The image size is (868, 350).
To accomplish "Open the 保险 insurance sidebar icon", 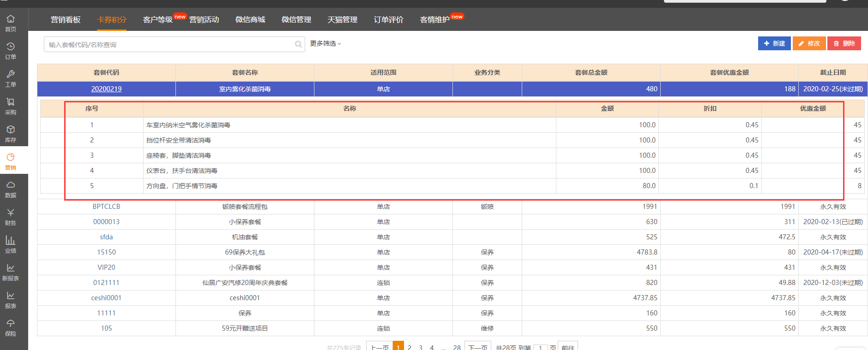I will coord(11,327).
